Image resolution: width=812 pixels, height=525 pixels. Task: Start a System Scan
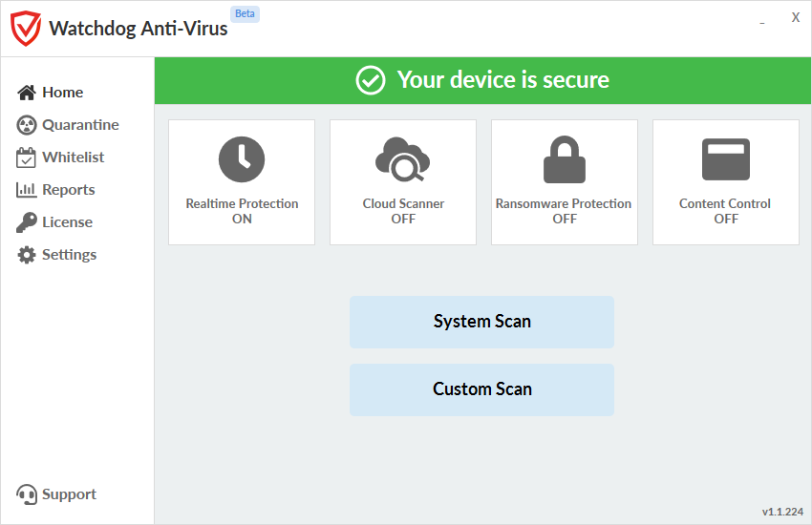tap(481, 322)
